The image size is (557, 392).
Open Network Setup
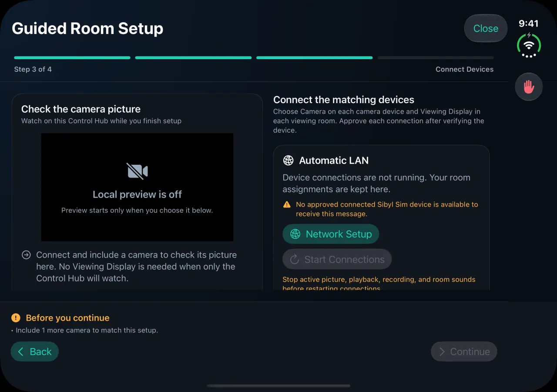point(331,234)
